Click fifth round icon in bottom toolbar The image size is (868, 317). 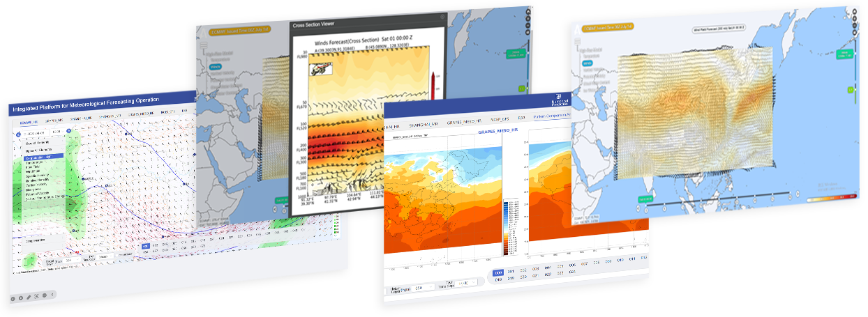pyautogui.click(x=45, y=295)
